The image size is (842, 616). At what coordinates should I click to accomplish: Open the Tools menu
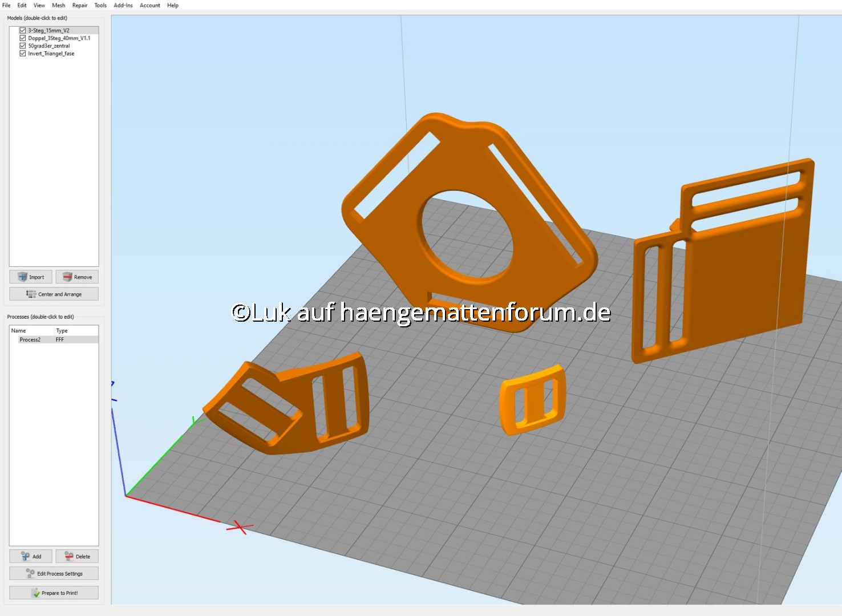tap(100, 5)
